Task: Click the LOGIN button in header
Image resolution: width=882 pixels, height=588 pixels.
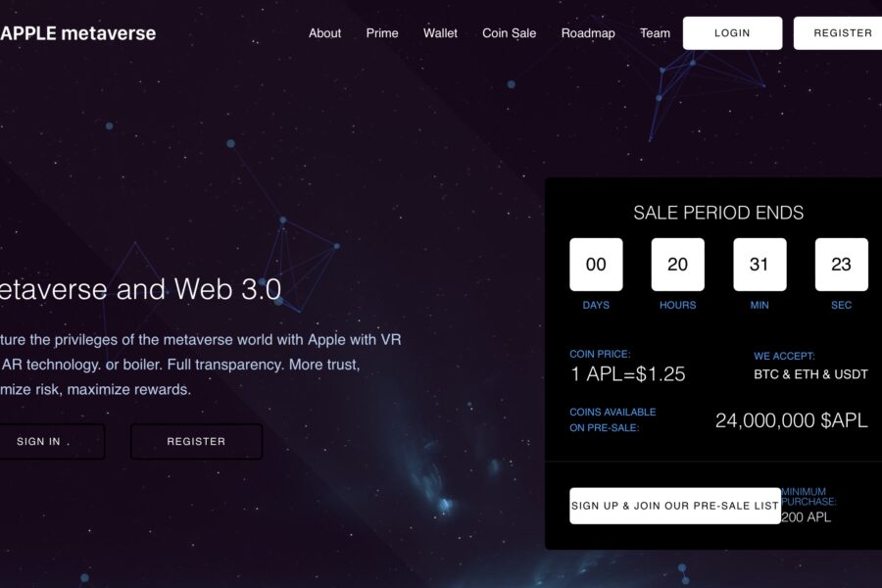Action: click(732, 33)
